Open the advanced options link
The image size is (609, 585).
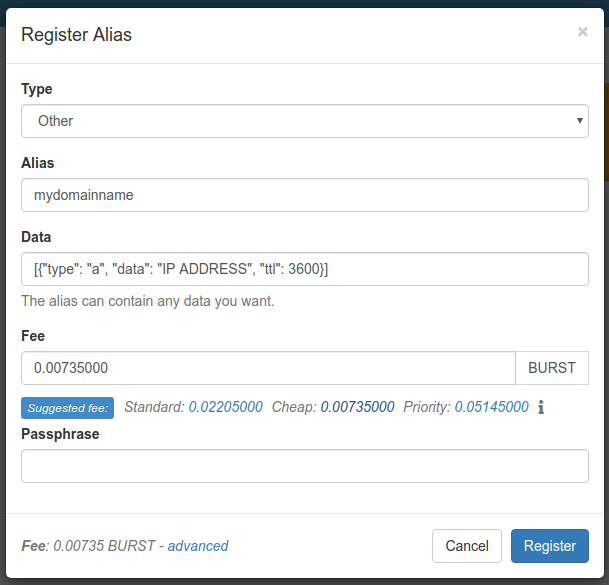click(198, 546)
